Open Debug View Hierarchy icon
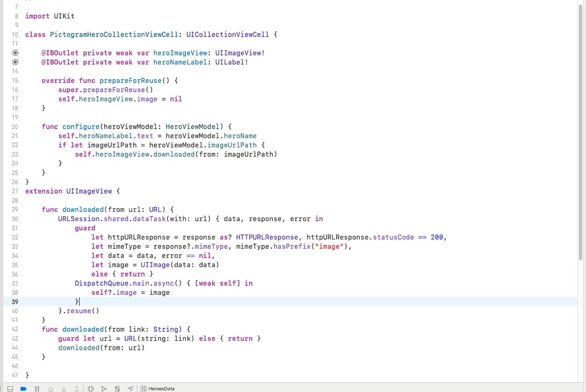586x392 pixels. pos(91,389)
